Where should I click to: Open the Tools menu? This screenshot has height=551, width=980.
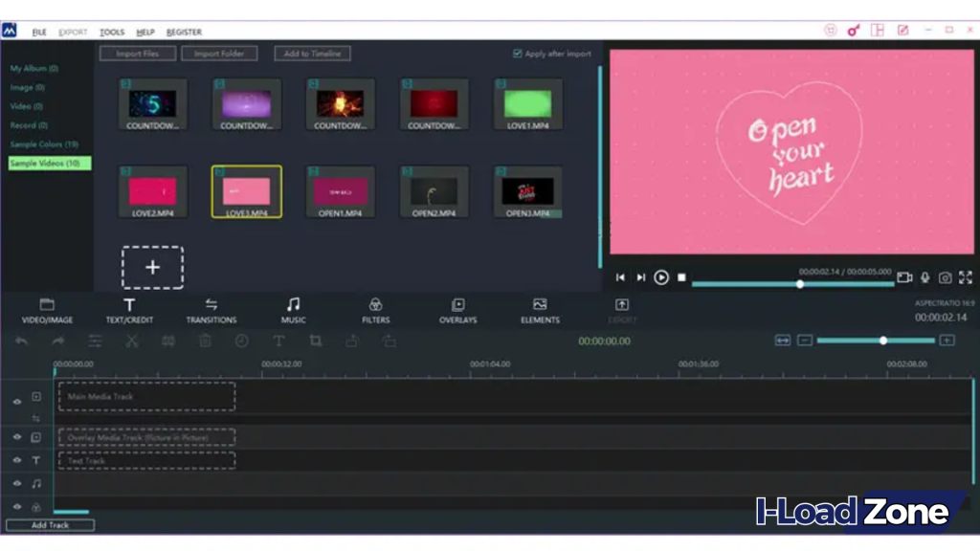[x=112, y=31]
